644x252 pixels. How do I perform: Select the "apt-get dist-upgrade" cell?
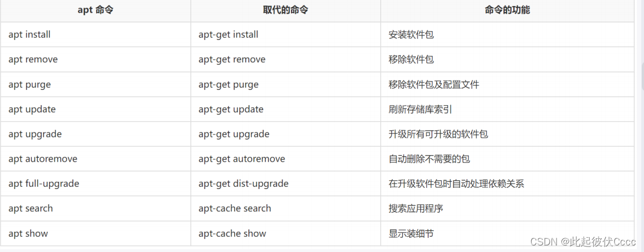[x=243, y=184]
